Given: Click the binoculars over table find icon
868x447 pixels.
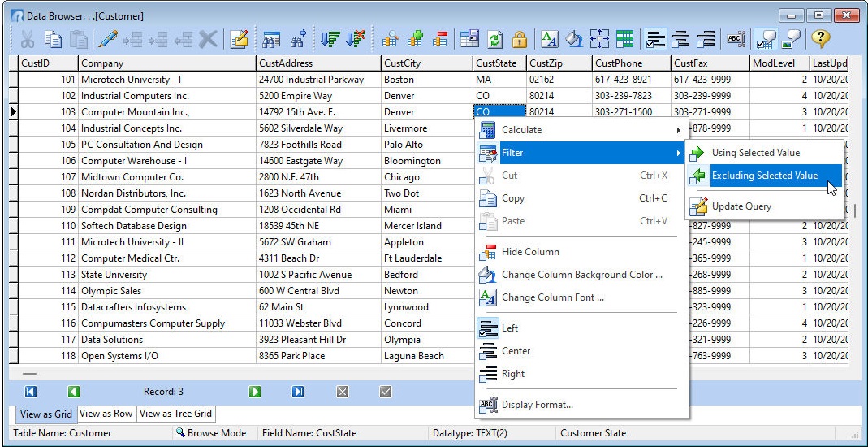Looking at the screenshot, I should point(271,39).
